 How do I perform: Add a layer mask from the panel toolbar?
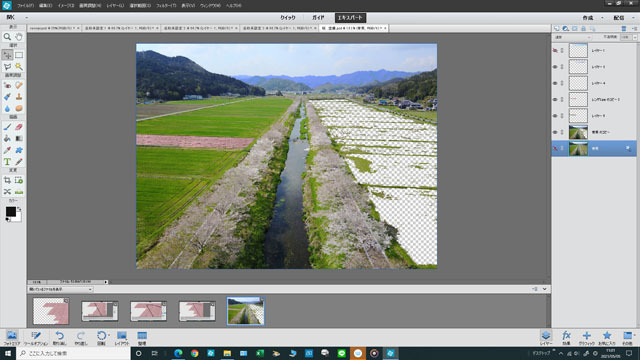pyautogui.click(x=575, y=29)
